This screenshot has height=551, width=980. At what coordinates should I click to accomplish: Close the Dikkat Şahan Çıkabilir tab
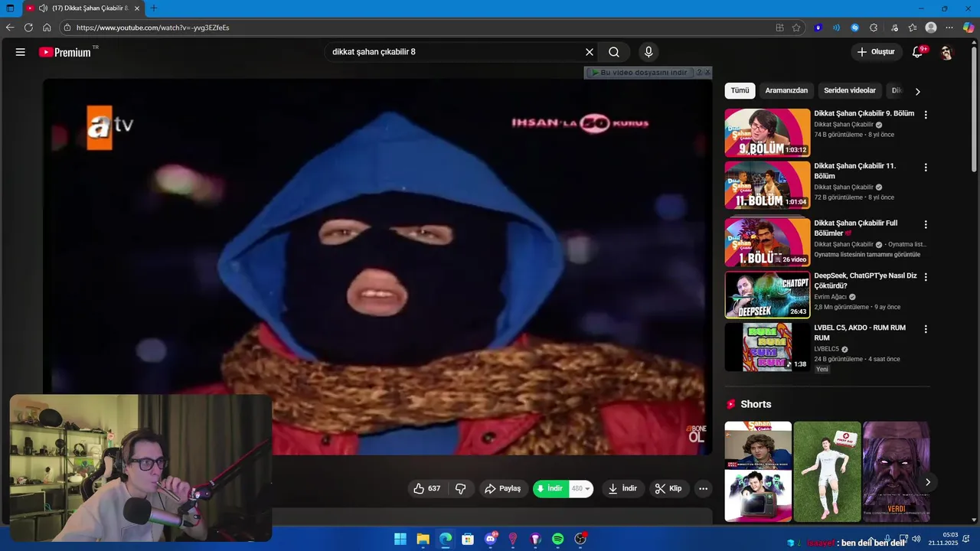click(137, 8)
